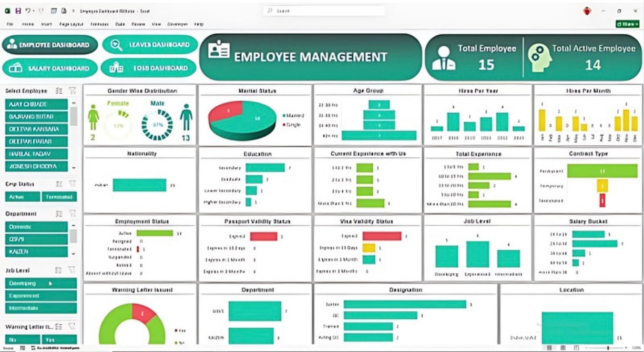Clear the Department slicer filter icon
644x352 pixels.
(72, 214)
